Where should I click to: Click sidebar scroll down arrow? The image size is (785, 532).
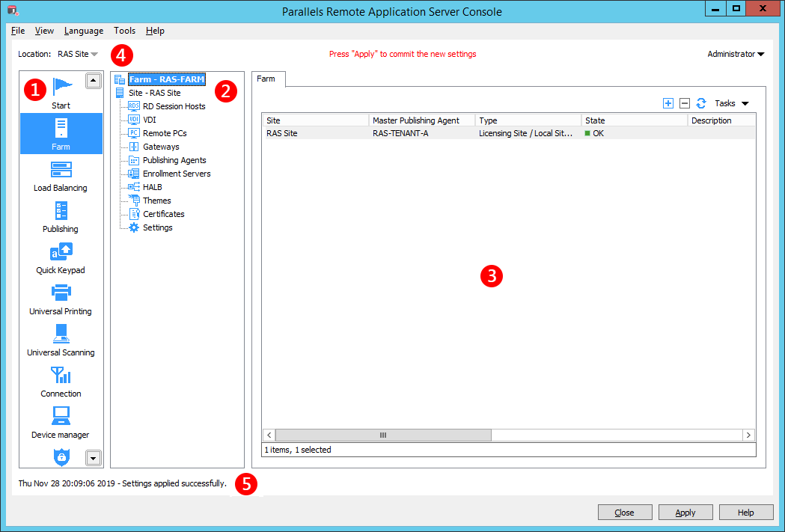coord(93,457)
